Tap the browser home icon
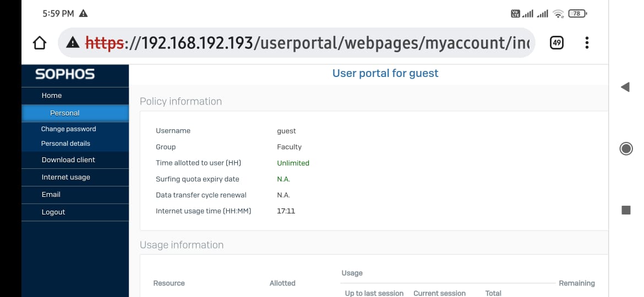Image resolution: width=644 pixels, height=297 pixels. (x=39, y=43)
